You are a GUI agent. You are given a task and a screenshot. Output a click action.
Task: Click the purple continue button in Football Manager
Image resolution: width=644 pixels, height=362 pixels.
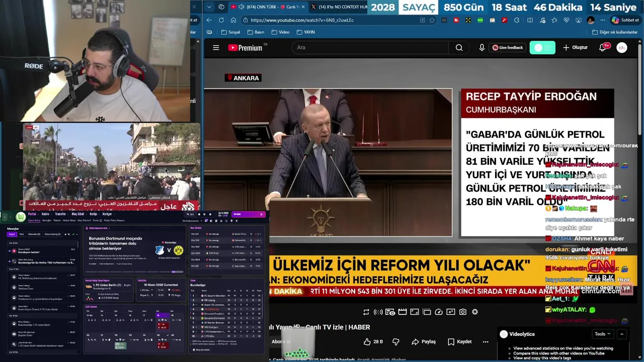249,215
